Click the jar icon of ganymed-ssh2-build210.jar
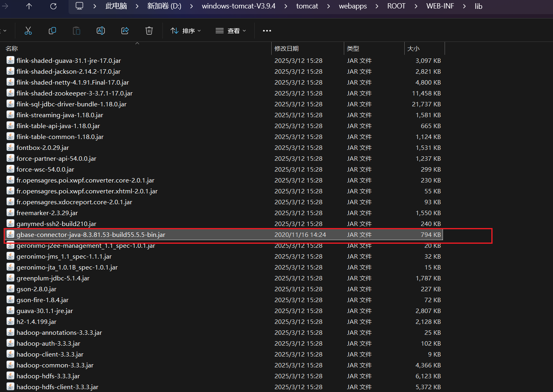The width and height of the screenshot is (553, 392). 10,224
